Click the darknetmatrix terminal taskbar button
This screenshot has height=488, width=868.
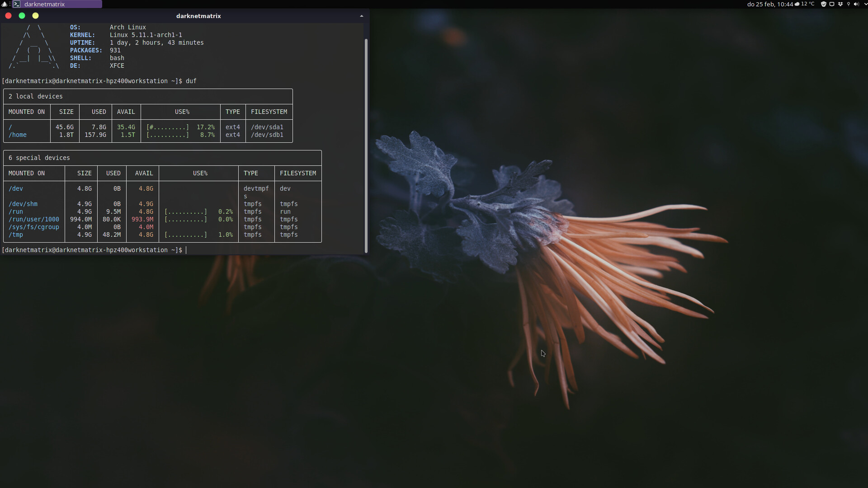[x=57, y=4]
